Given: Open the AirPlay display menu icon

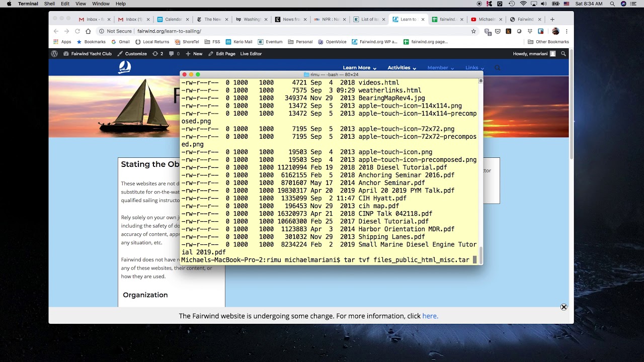Looking at the screenshot, I should tap(534, 4).
